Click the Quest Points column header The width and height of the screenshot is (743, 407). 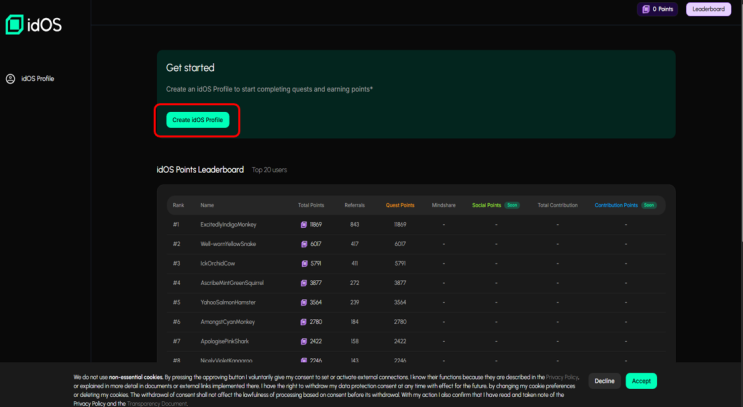(400, 204)
